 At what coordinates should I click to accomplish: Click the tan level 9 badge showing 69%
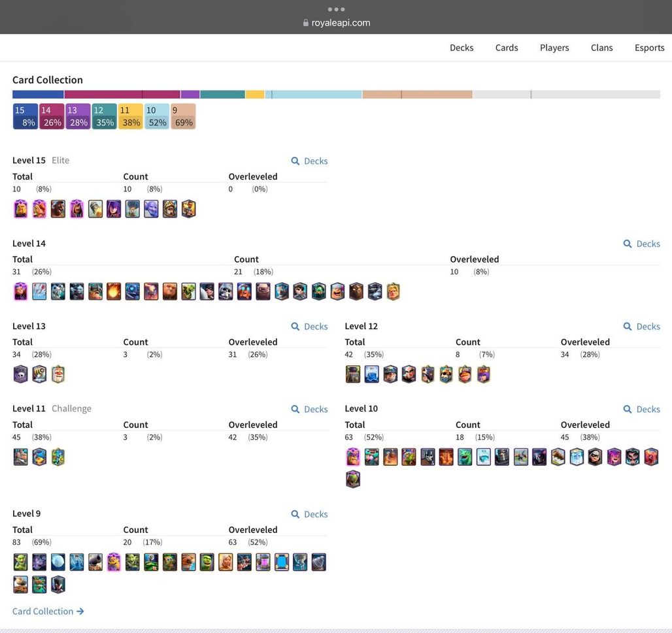click(x=183, y=116)
